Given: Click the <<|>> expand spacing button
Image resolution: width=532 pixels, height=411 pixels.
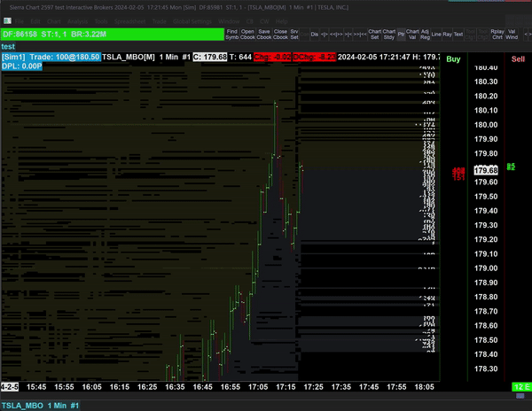Looking at the screenshot, I should click(336, 35).
